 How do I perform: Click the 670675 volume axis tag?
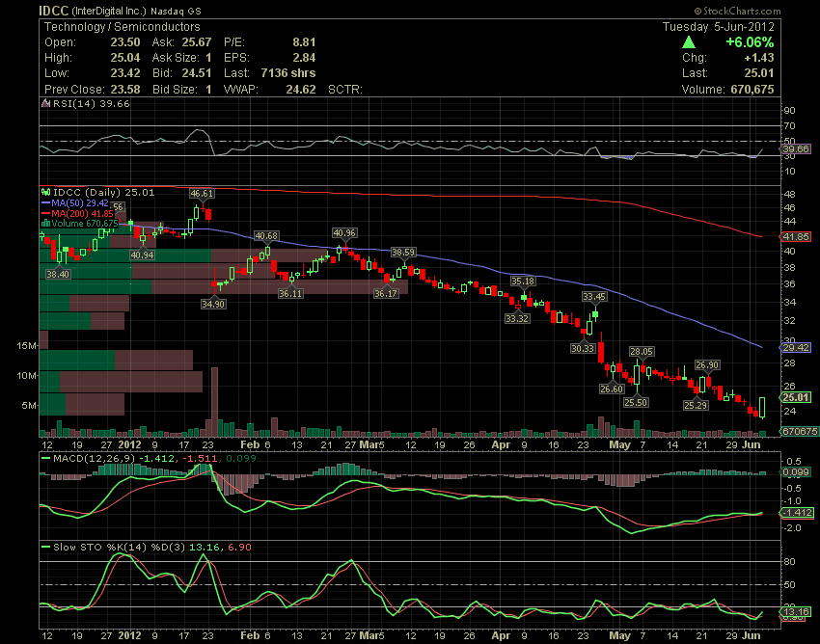(799, 431)
